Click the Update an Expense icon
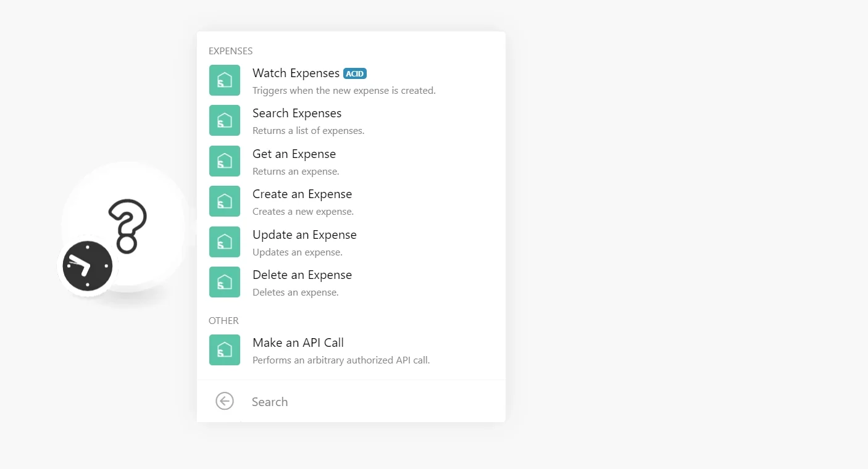This screenshot has height=469, width=868. pyautogui.click(x=225, y=242)
